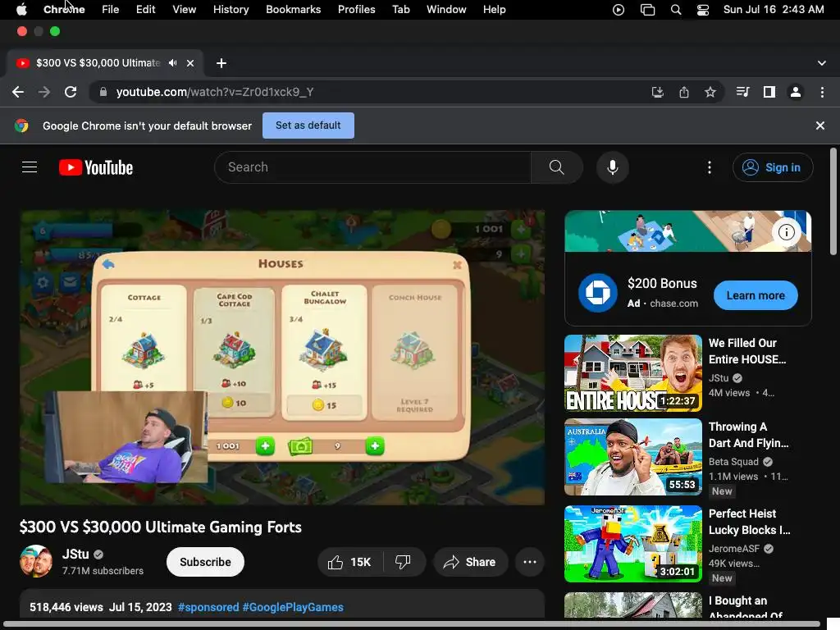Click the Share button
This screenshot has height=630, width=840.
point(470,562)
